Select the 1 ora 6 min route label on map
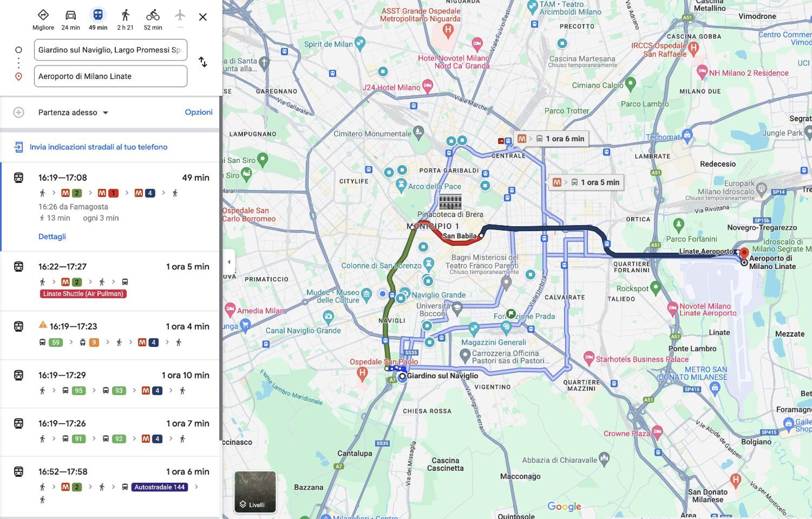 (551, 139)
